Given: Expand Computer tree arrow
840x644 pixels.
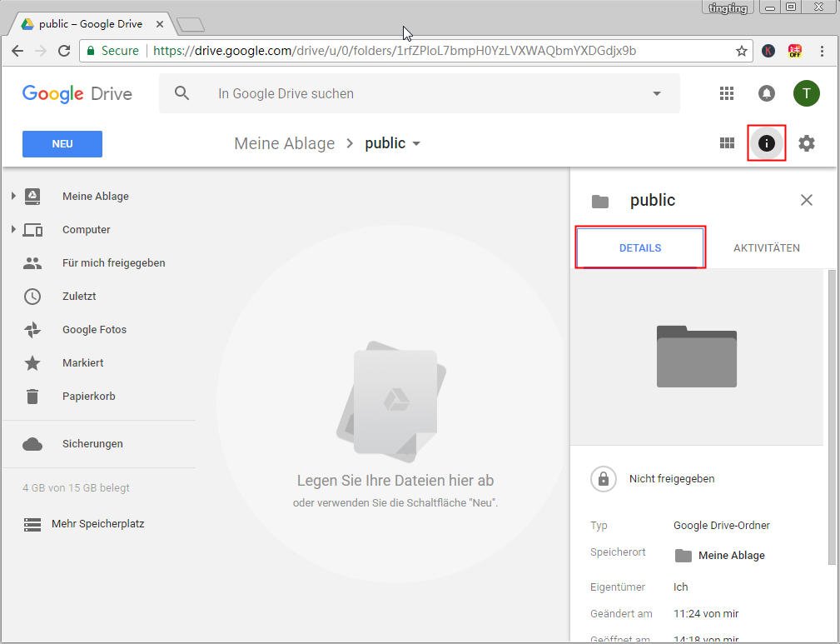Looking at the screenshot, I should click(x=13, y=229).
